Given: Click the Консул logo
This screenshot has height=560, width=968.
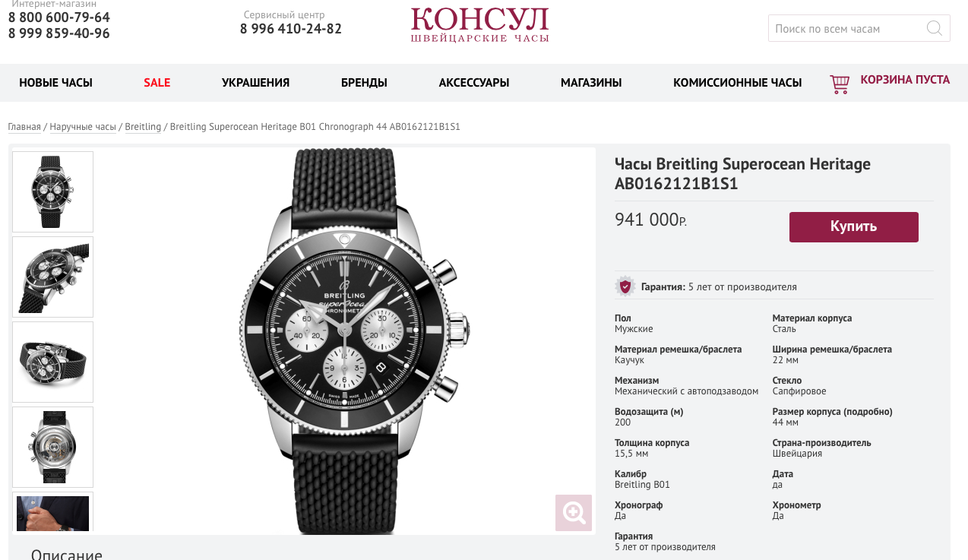Looking at the screenshot, I should click(479, 25).
